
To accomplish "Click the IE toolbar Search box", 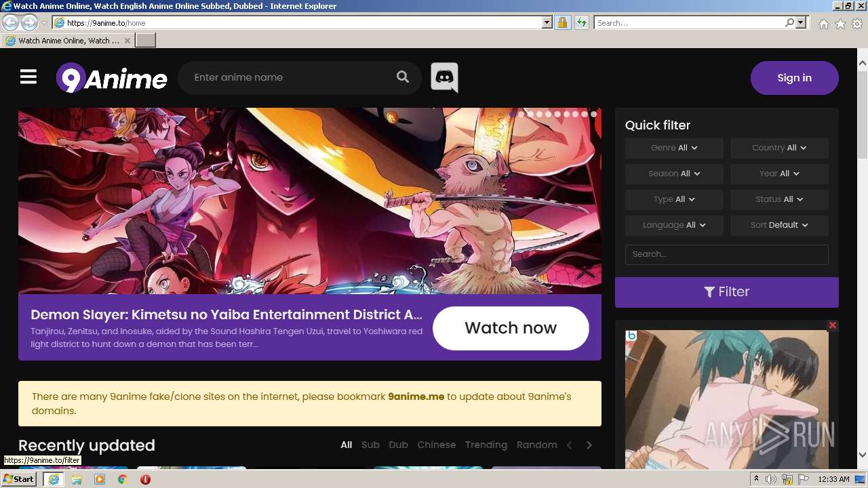I will tap(689, 22).
